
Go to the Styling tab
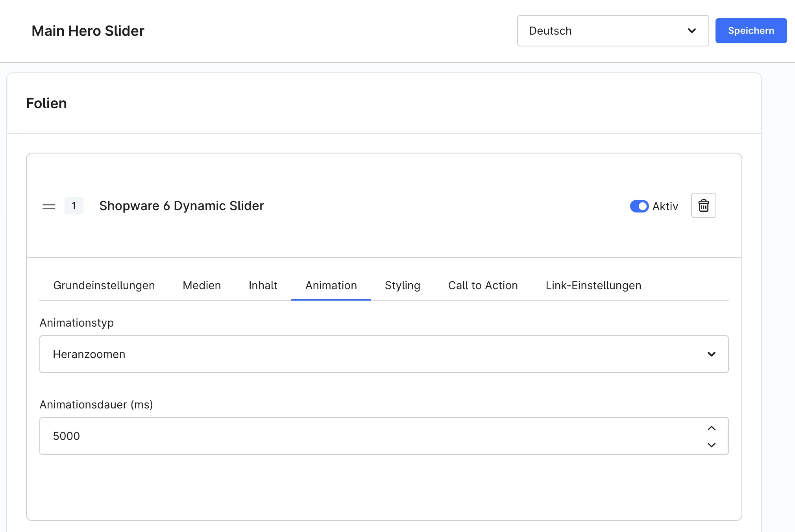coord(402,285)
